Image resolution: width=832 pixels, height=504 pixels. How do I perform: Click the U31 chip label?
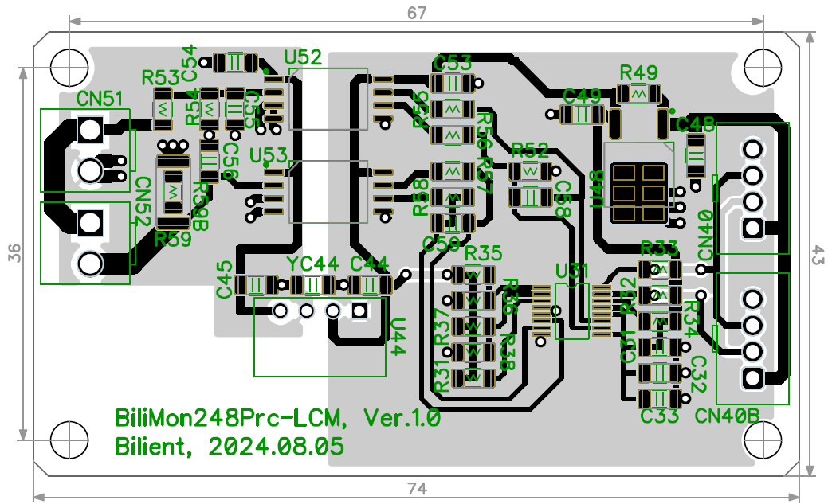pos(572,272)
